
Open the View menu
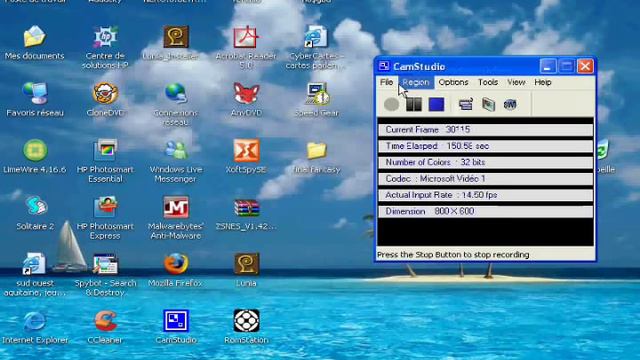click(x=516, y=82)
